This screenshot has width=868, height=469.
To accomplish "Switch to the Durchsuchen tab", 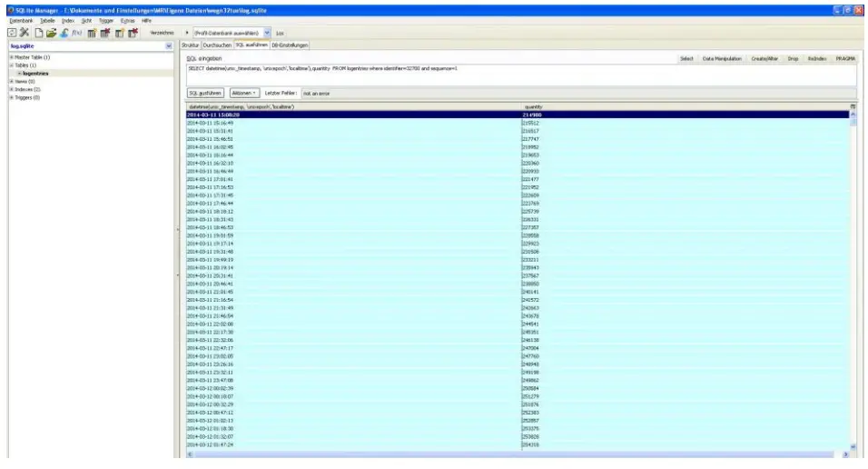I will pyautogui.click(x=217, y=45).
